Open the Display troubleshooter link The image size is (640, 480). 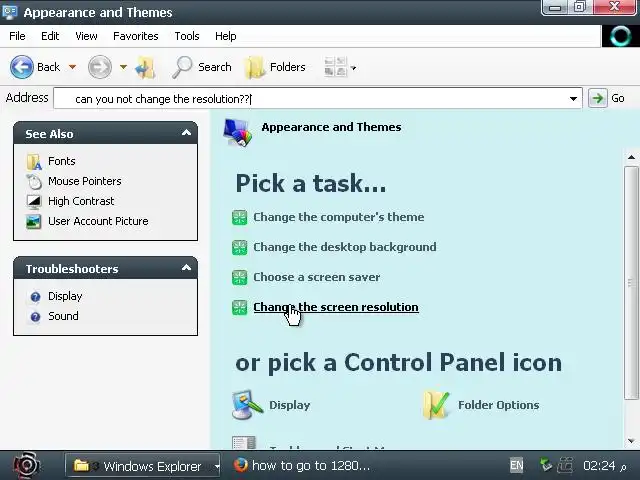tap(65, 296)
